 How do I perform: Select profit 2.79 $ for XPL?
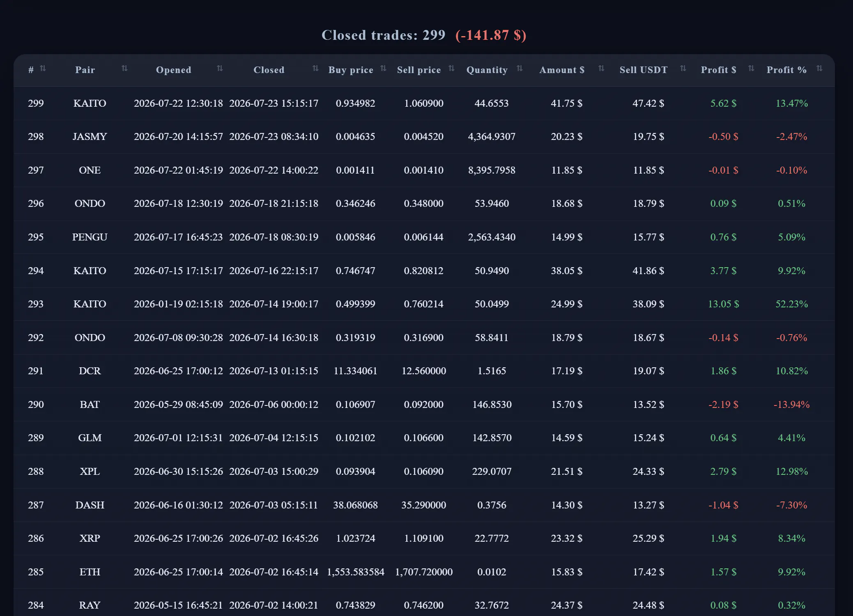tap(723, 472)
